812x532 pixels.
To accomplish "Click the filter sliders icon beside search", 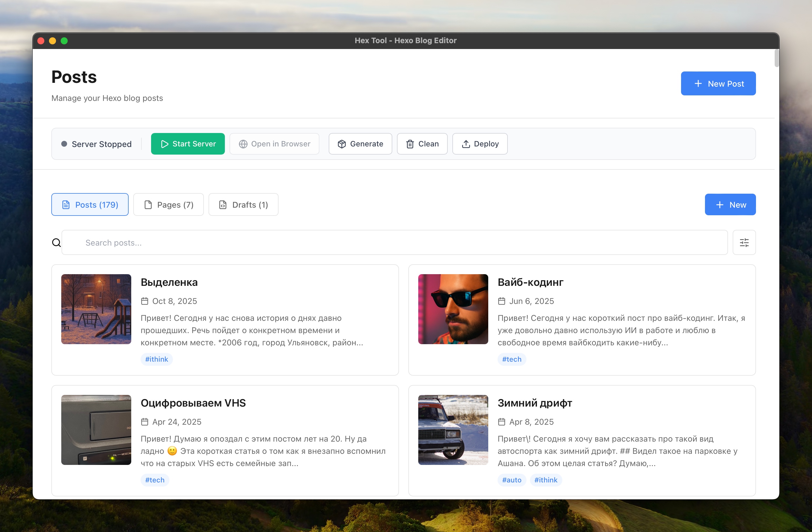I will pos(744,243).
